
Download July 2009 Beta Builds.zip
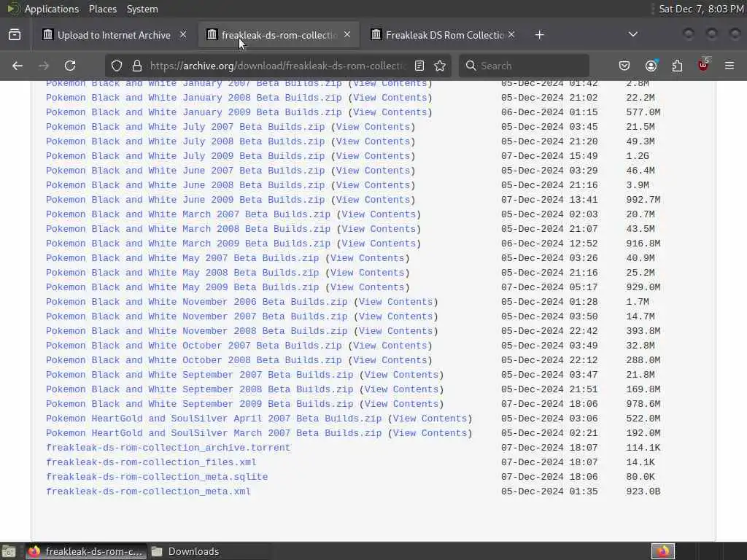point(185,156)
